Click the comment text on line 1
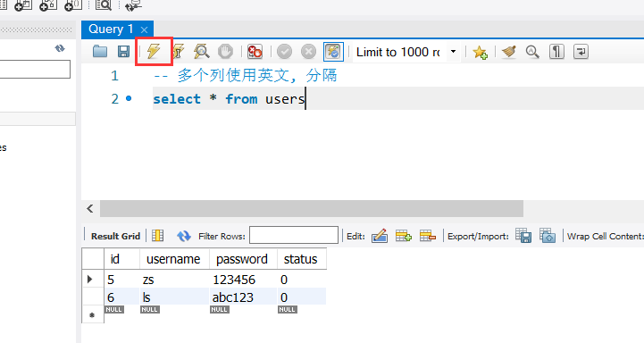This screenshot has width=644, height=343. (245, 76)
